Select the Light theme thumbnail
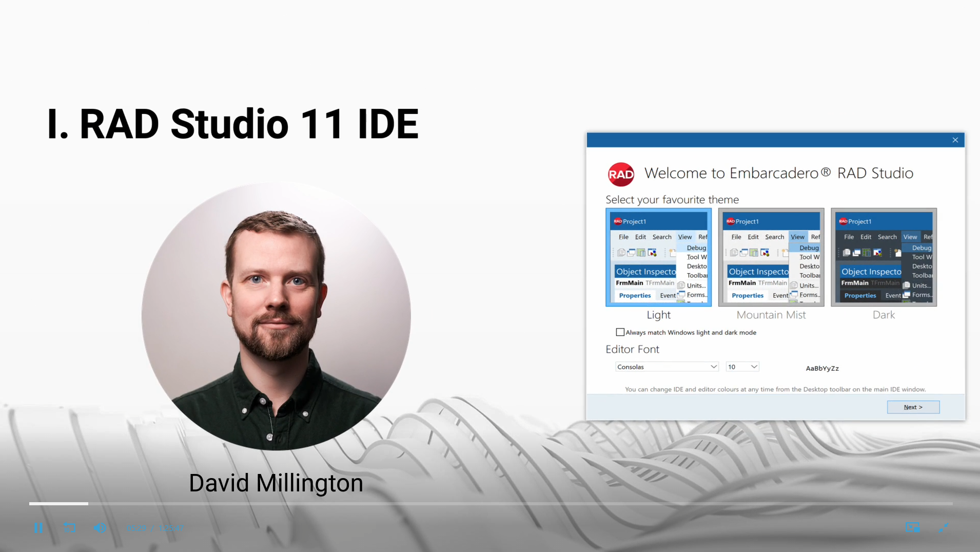The height and width of the screenshot is (552, 980). (x=658, y=257)
